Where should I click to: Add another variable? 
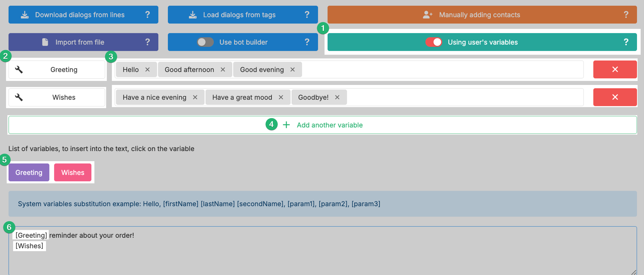[x=323, y=125]
